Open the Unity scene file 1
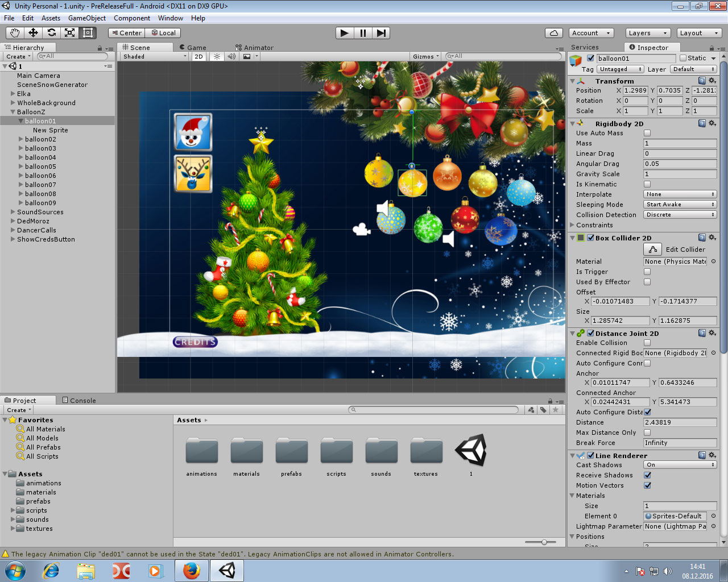Viewport: 728px width, 582px height. pos(470,451)
